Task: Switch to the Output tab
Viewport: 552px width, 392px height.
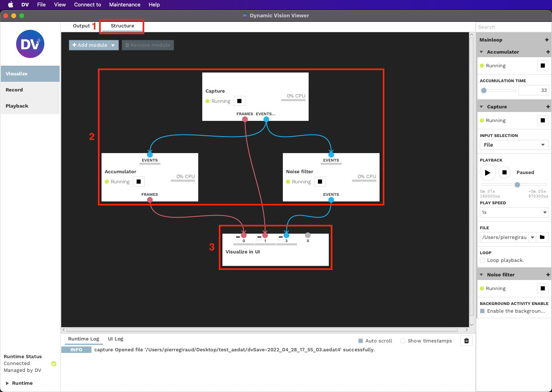Action: point(81,26)
